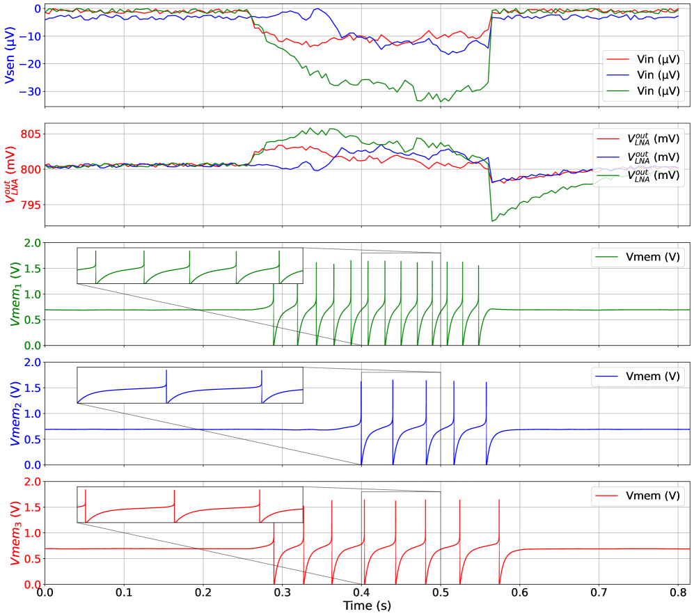Screen dimensions: 694x616
Task: Click the red V_LNA out (mV) y-axis label
Action: (x=10, y=175)
